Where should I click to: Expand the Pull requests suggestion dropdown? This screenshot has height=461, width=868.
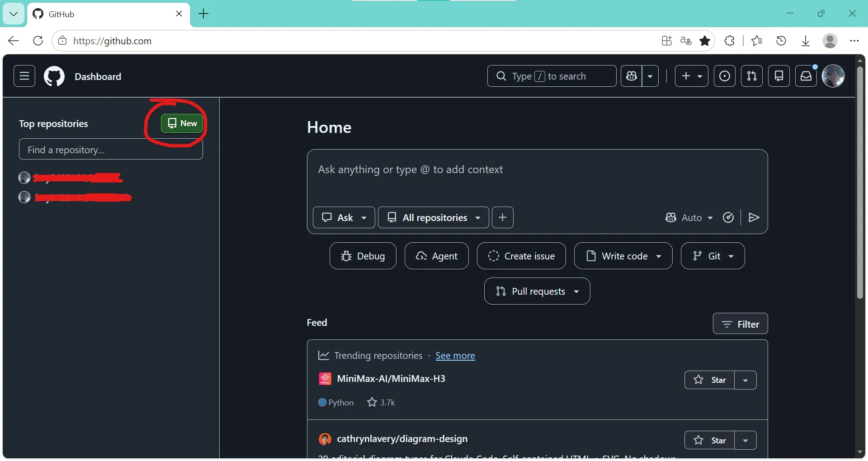pos(537,291)
